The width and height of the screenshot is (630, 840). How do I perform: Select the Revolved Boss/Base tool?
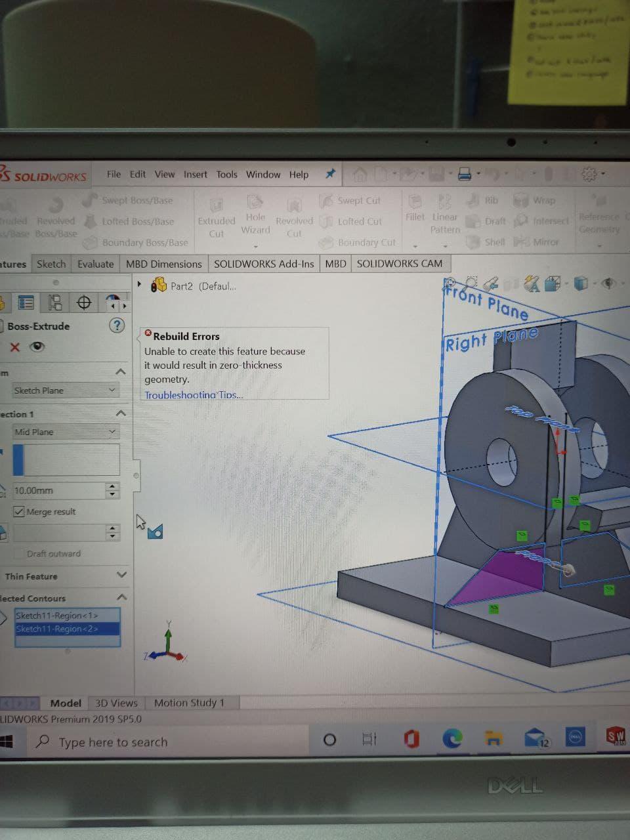tap(56, 217)
